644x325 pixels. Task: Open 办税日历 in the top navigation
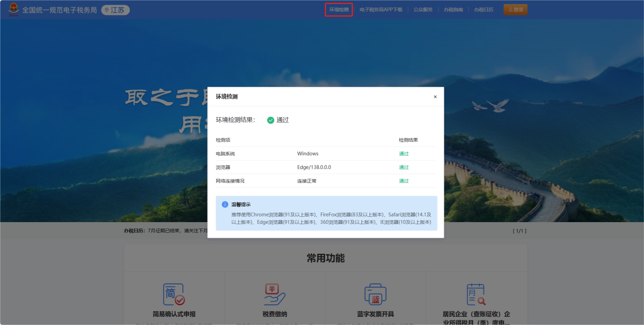click(x=484, y=10)
